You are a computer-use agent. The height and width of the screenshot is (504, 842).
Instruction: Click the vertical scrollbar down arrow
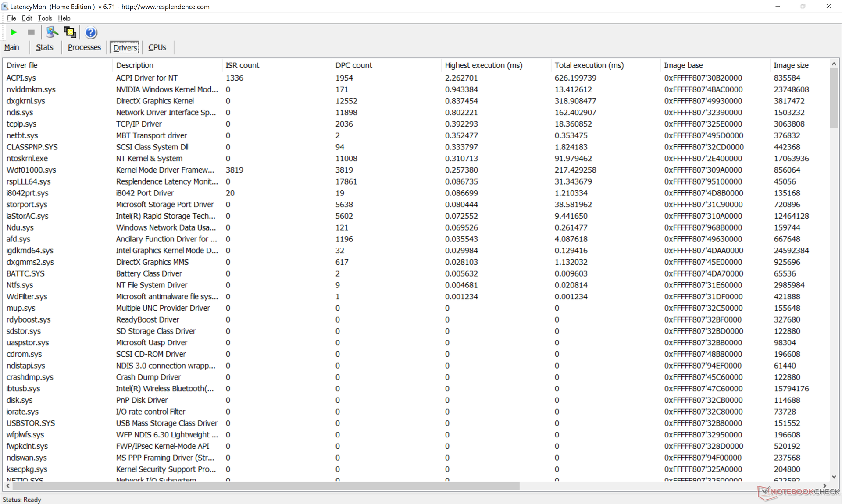[x=834, y=477]
